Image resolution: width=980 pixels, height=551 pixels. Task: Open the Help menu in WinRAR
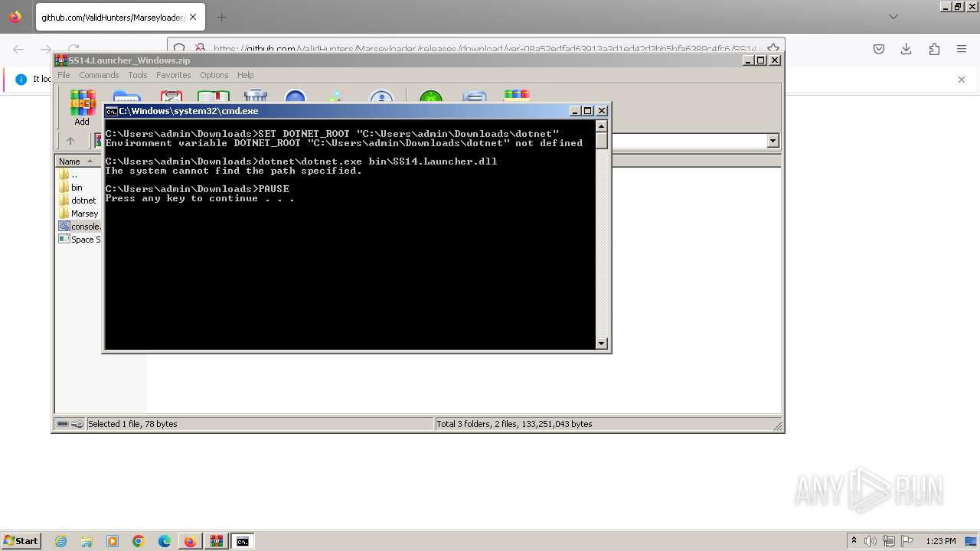(245, 75)
